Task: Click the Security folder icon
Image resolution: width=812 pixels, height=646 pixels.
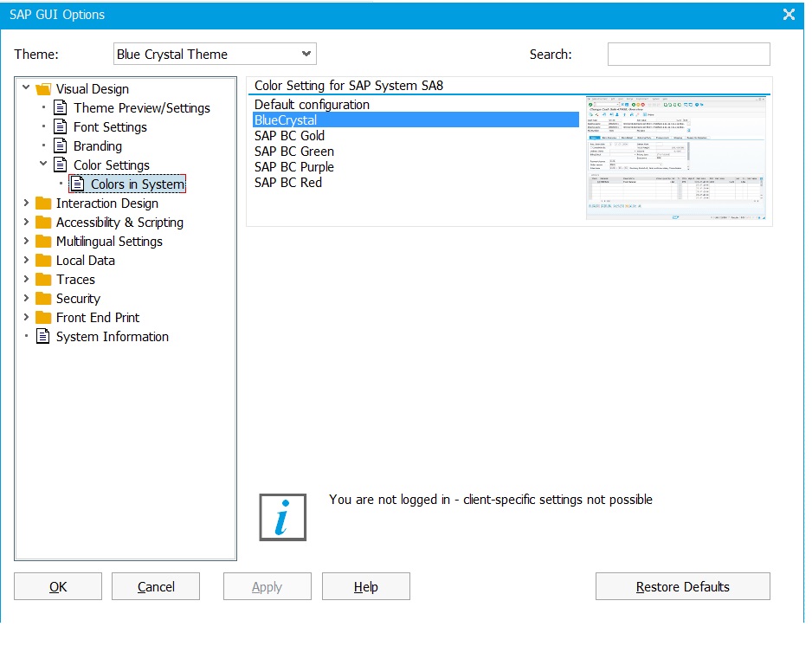Action: (x=43, y=299)
